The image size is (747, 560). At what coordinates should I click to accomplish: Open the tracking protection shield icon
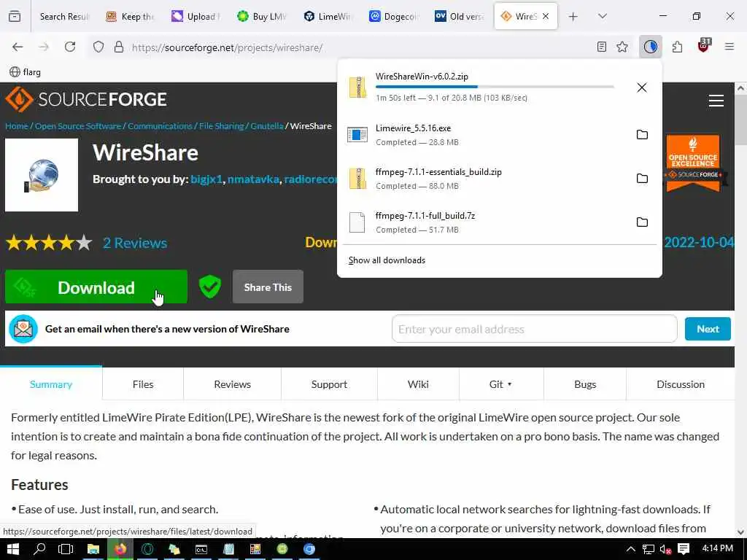point(98,47)
